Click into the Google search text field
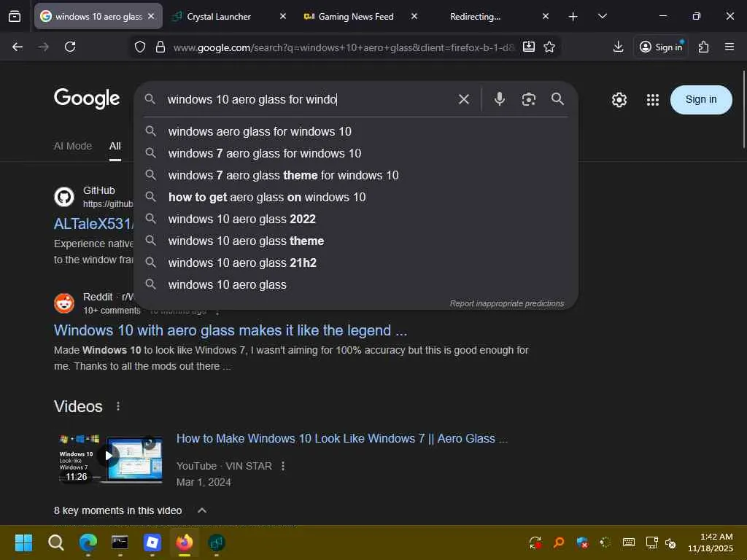 (x=309, y=99)
